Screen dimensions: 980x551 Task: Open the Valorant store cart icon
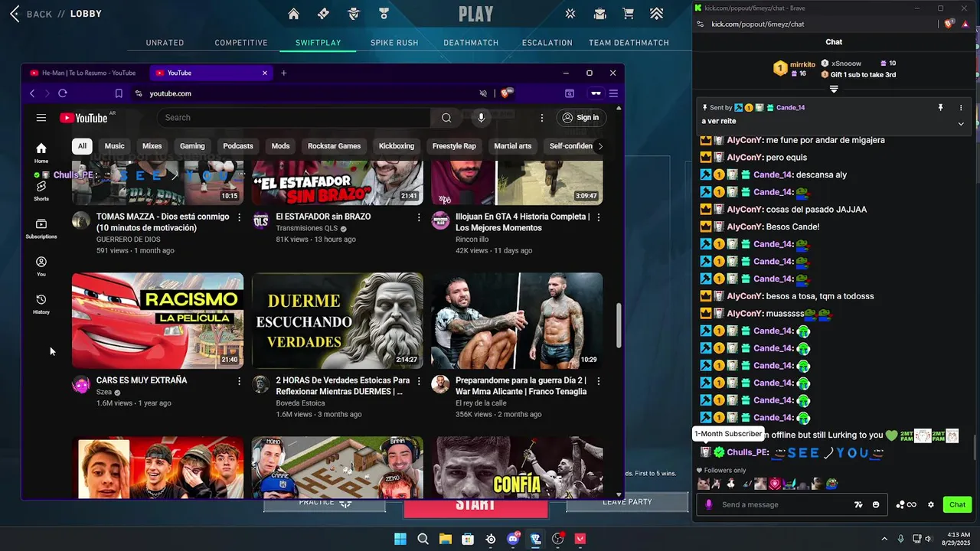[x=628, y=14]
